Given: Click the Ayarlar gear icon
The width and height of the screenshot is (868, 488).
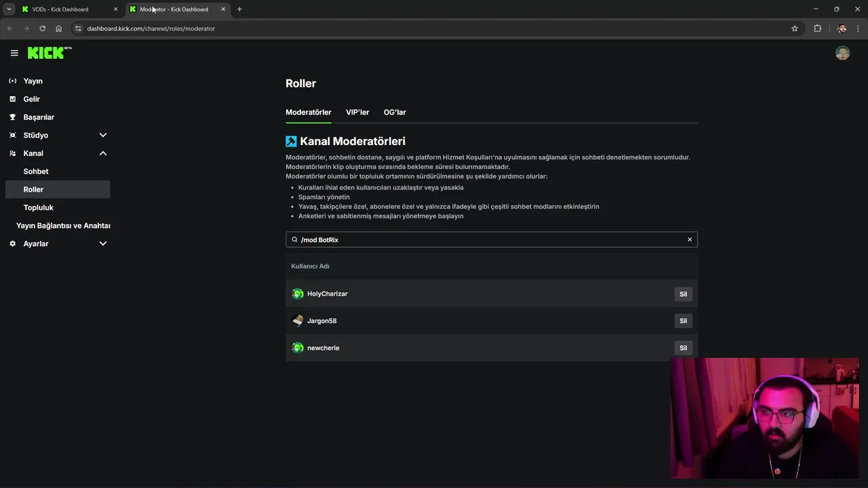Looking at the screenshot, I should [x=12, y=243].
